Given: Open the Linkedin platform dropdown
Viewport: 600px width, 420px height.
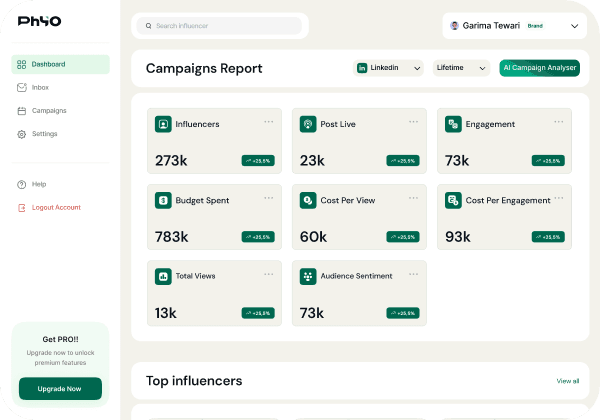Looking at the screenshot, I should pyautogui.click(x=388, y=68).
